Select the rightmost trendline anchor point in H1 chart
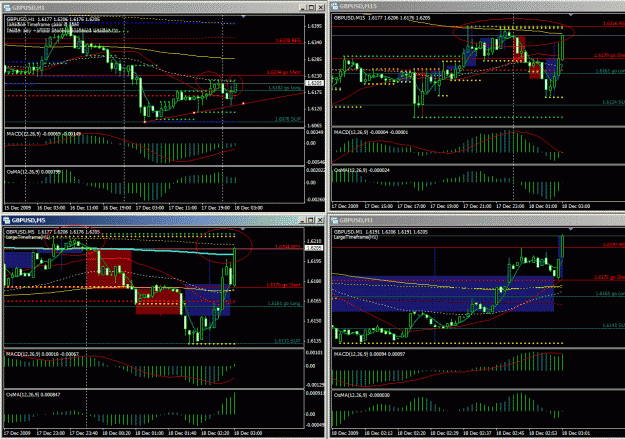 point(243,104)
